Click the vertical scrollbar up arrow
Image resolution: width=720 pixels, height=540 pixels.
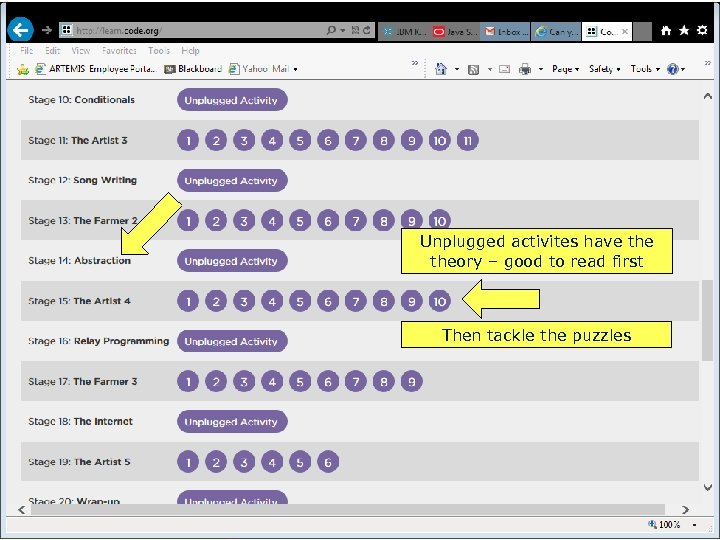[708, 96]
